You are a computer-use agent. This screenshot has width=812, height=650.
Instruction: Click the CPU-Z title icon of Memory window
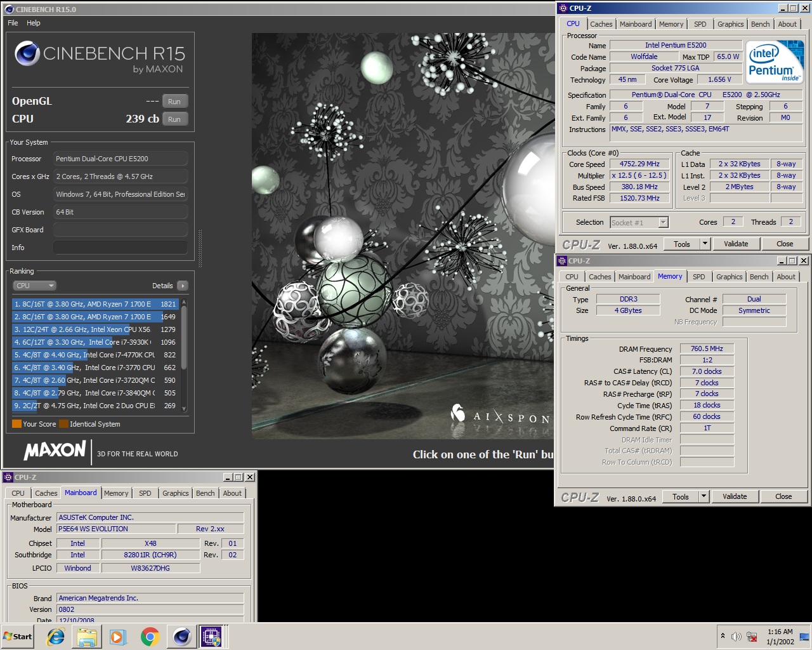tap(561, 261)
